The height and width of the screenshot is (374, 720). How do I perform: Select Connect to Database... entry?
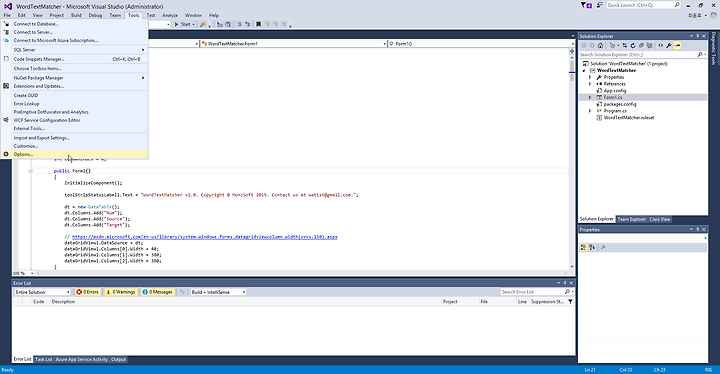[x=75, y=24]
